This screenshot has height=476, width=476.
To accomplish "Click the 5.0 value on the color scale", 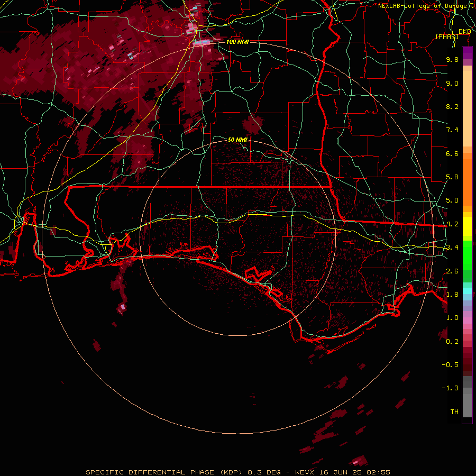I will [452, 200].
